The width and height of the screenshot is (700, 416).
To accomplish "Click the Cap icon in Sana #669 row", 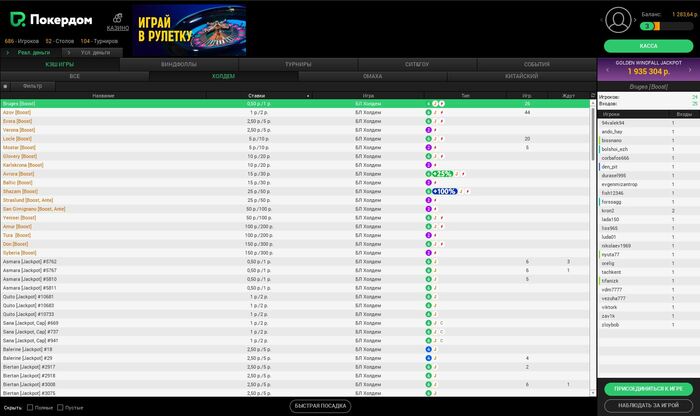I will click(442, 323).
